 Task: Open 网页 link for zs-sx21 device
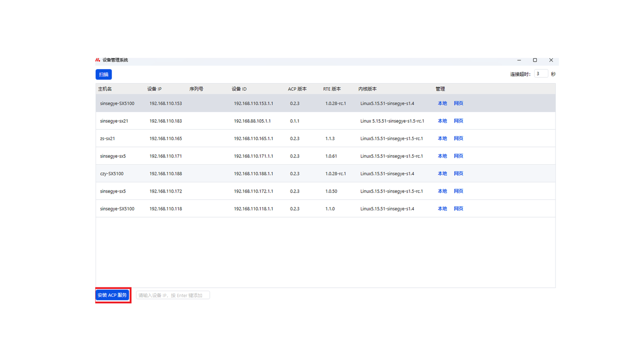(x=458, y=138)
